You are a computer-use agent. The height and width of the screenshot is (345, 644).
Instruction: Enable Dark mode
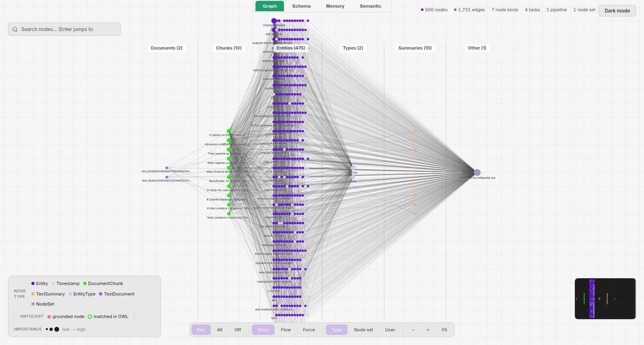[617, 11]
